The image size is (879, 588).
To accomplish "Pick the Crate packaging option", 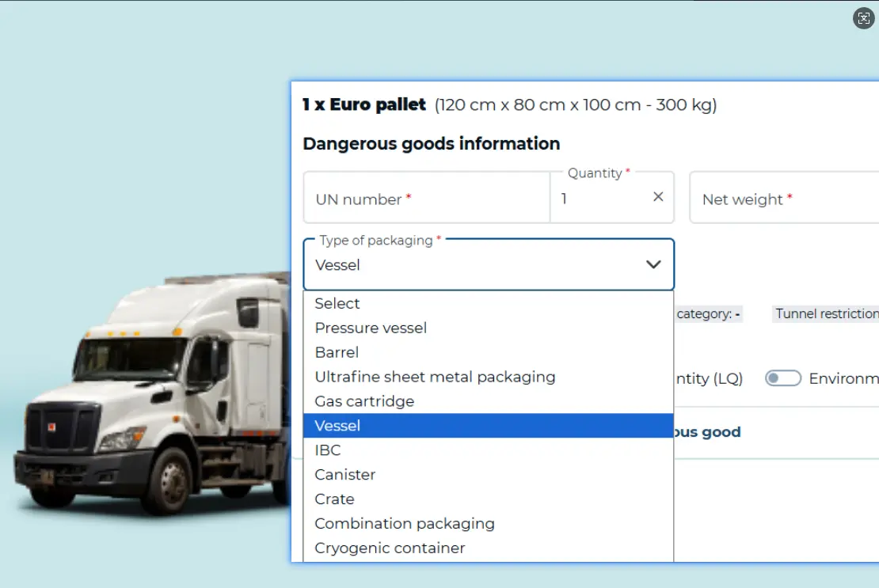I will pyautogui.click(x=489, y=499).
